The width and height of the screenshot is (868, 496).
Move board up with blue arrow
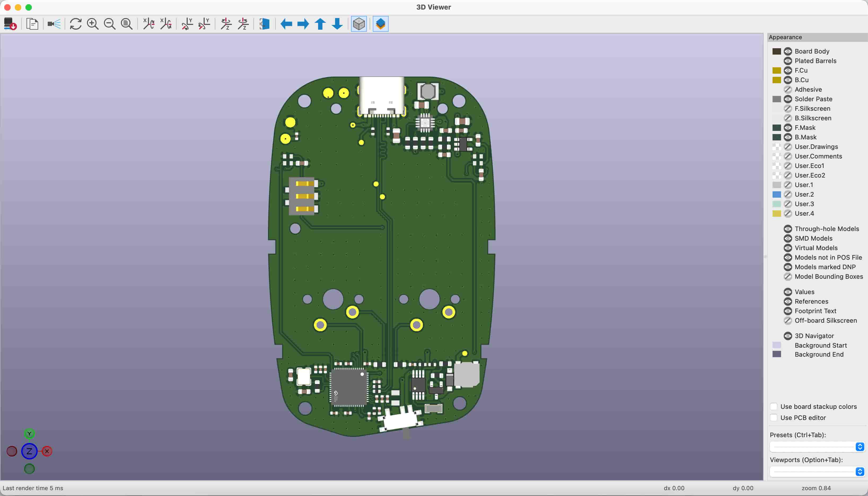[x=320, y=24]
